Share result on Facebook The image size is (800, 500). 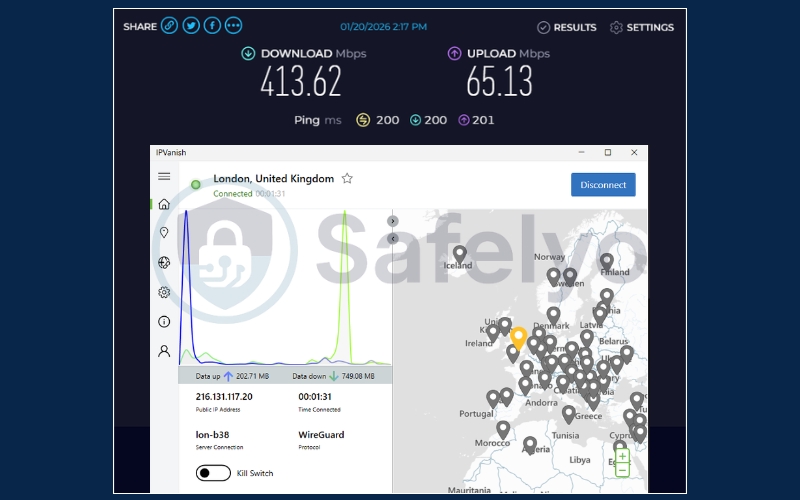click(212, 26)
